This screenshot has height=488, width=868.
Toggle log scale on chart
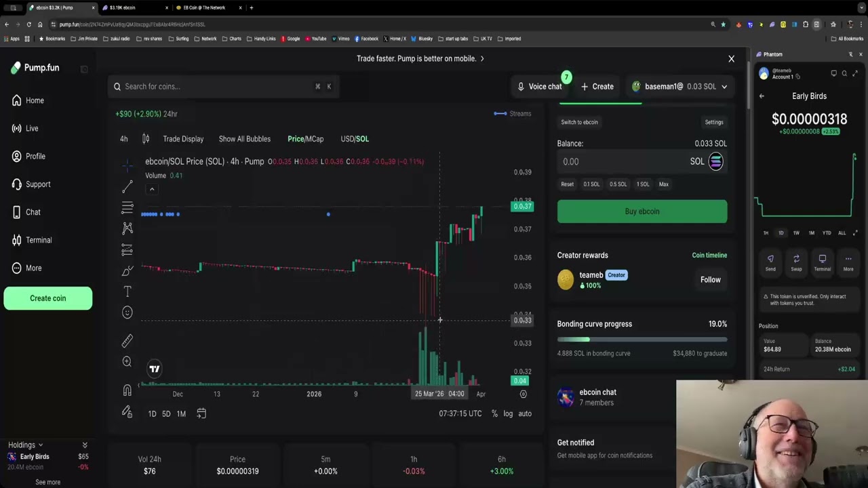click(508, 413)
